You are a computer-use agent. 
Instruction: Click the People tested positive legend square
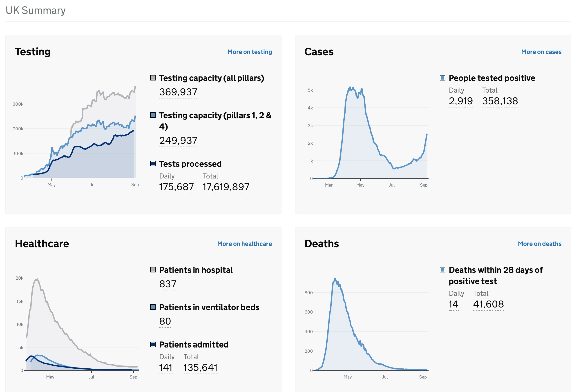pyautogui.click(x=442, y=78)
